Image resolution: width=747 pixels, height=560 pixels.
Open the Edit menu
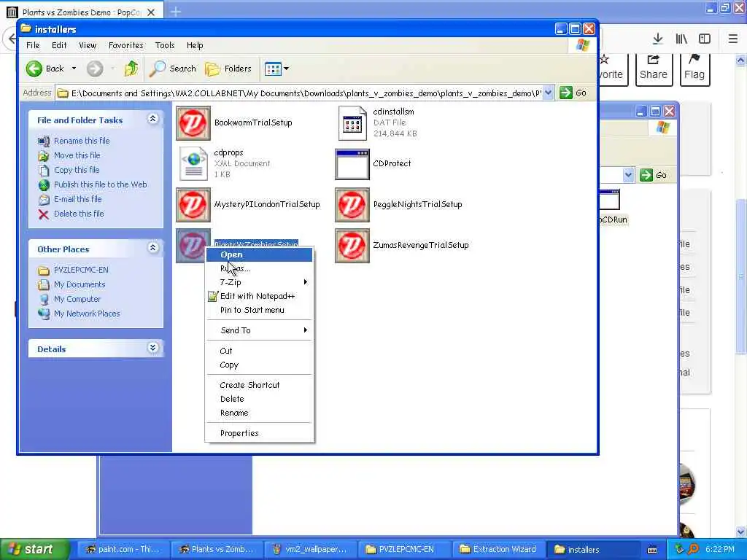[59, 45]
